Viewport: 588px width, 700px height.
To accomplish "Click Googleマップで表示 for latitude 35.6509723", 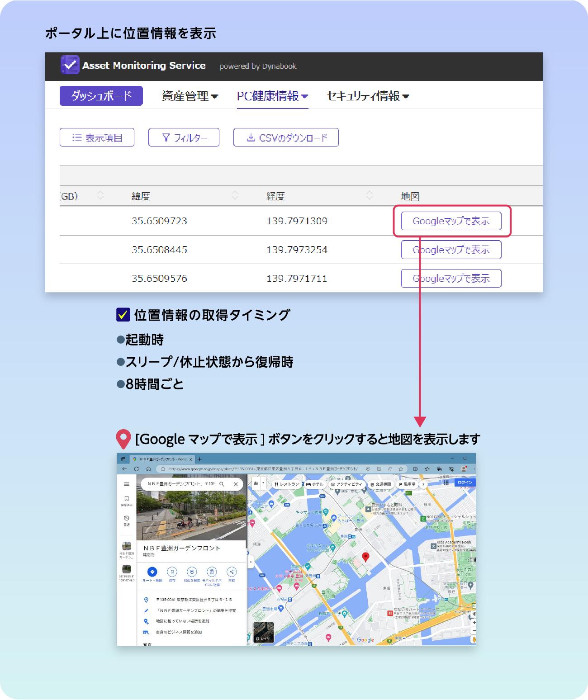I will (x=451, y=221).
